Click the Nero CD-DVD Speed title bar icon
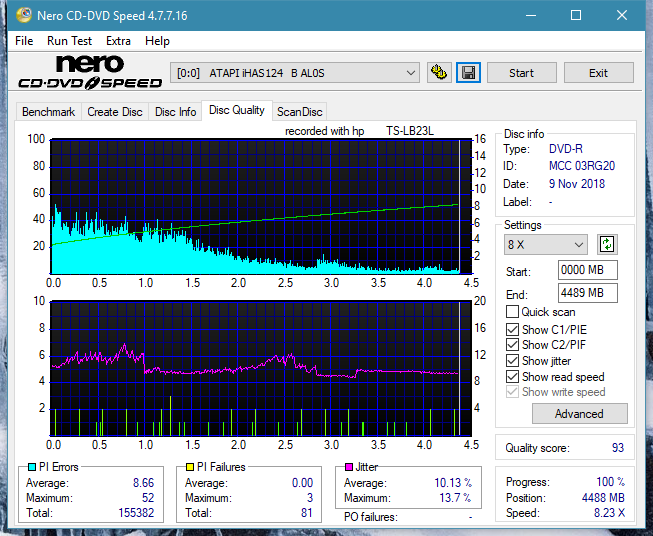653x536 pixels. pos(24,15)
